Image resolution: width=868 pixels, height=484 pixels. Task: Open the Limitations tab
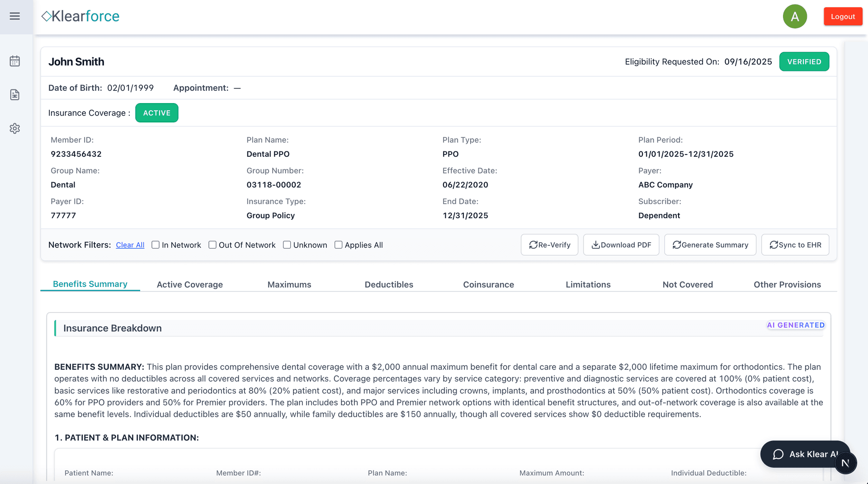click(x=588, y=284)
